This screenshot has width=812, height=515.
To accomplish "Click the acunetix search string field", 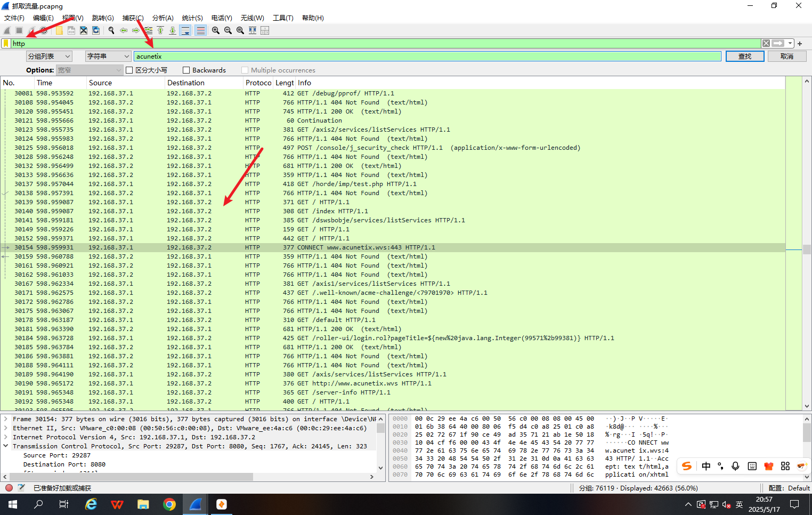I will point(427,56).
